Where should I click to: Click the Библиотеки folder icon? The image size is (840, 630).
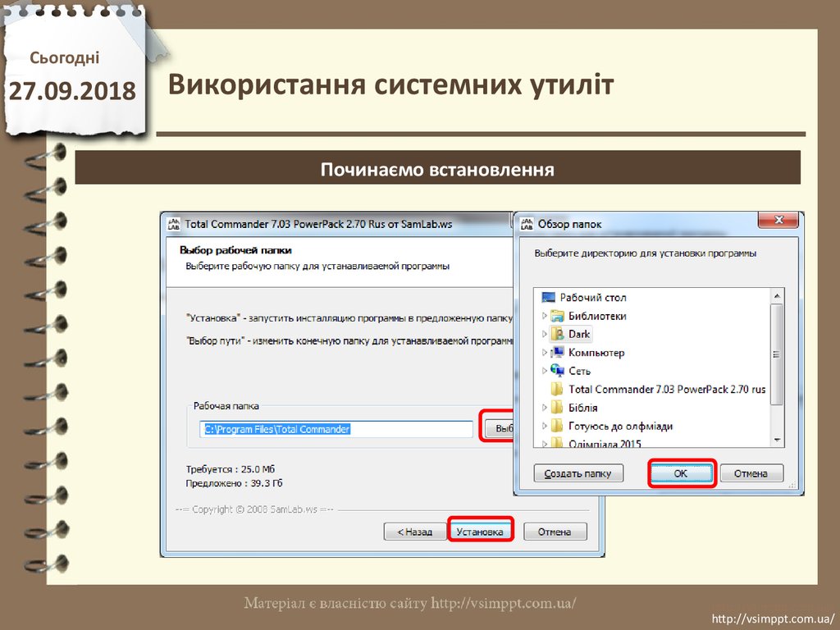point(557,316)
